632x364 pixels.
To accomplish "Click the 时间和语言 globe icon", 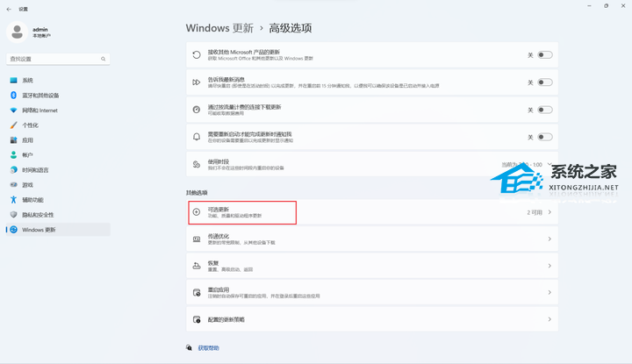I will [14, 170].
